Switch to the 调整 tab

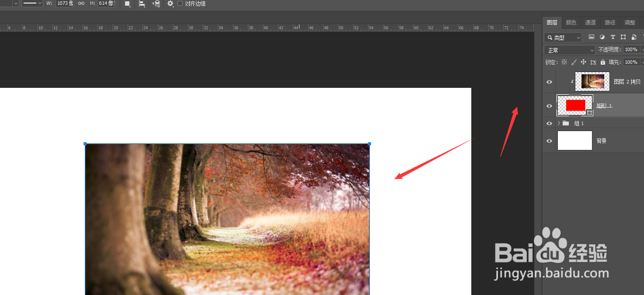pyautogui.click(x=630, y=23)
